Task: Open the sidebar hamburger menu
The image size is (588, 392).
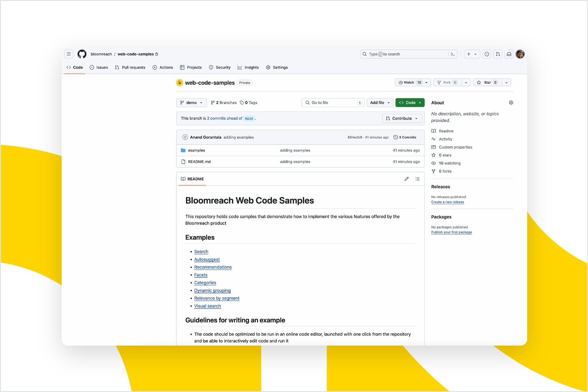Action: tap(68, 54)
